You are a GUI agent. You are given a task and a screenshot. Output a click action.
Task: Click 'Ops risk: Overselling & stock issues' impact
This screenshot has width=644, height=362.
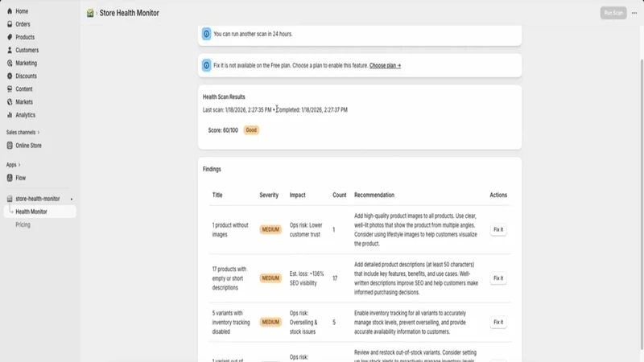coord(303,323)
